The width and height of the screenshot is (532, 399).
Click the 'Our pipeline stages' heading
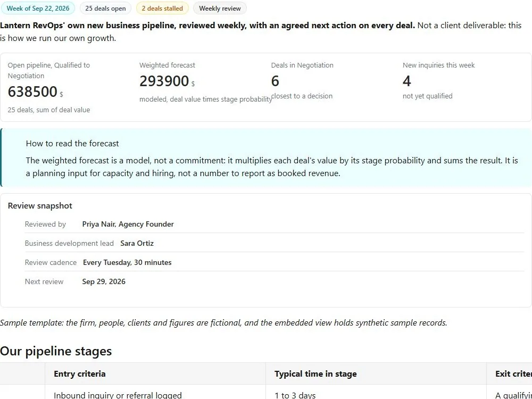pyautogui.click(x=56, y=351)
